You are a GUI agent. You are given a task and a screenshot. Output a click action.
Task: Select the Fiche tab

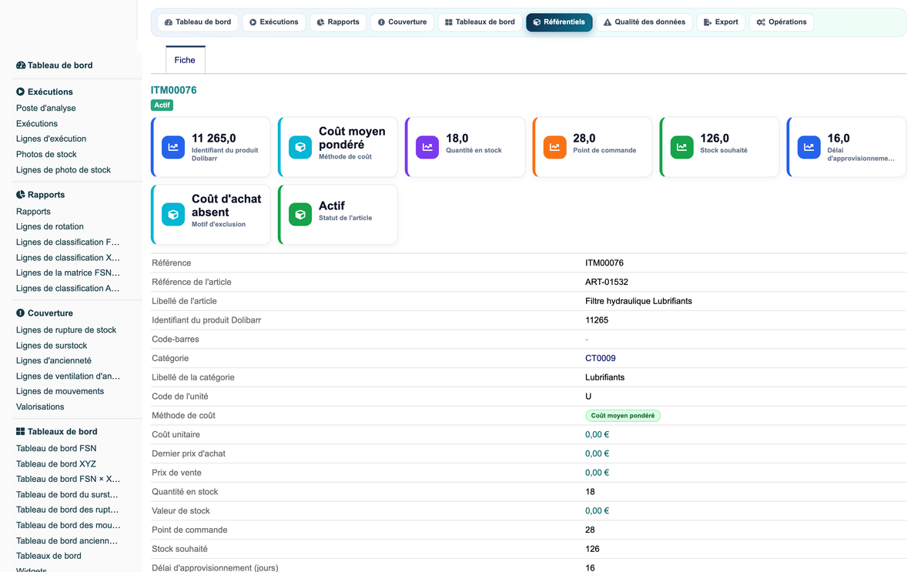185,60
